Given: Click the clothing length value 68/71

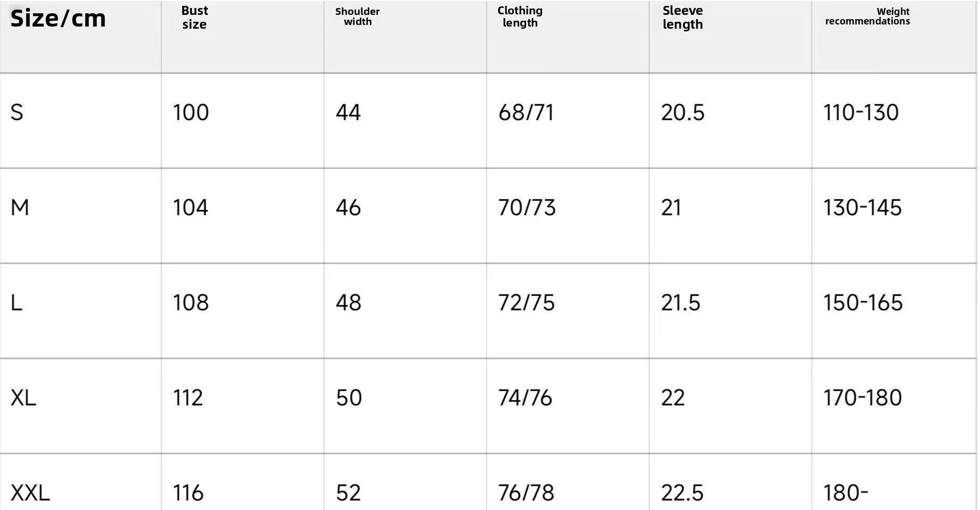Looking at the screenshot, I should 526,113.
